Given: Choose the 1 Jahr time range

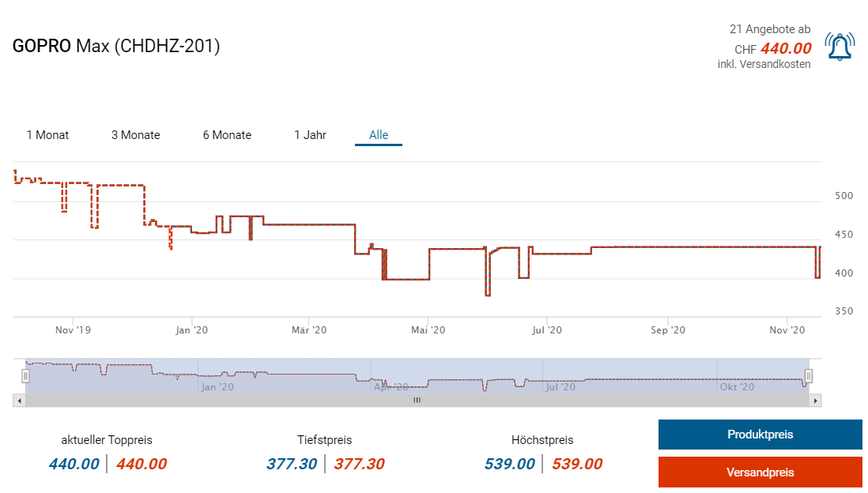Looking at the screenshot, I should tap(310, 135).
